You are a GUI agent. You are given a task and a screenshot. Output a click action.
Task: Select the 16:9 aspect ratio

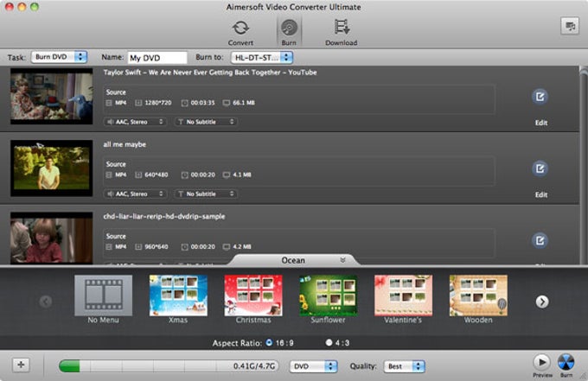coord(269,342)
